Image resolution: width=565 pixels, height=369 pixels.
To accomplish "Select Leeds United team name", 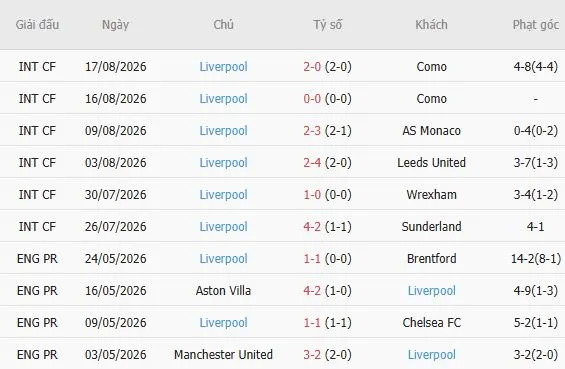I will (x=431, y=163).
